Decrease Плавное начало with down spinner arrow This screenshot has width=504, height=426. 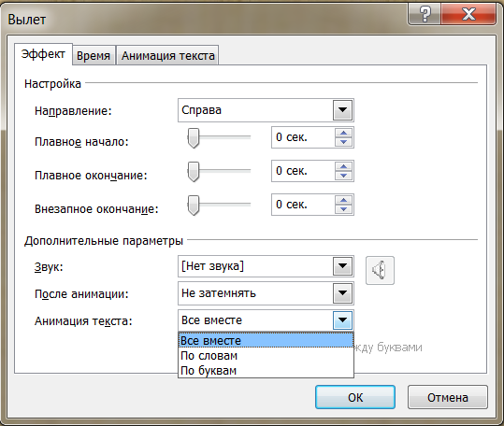(343, 142)
